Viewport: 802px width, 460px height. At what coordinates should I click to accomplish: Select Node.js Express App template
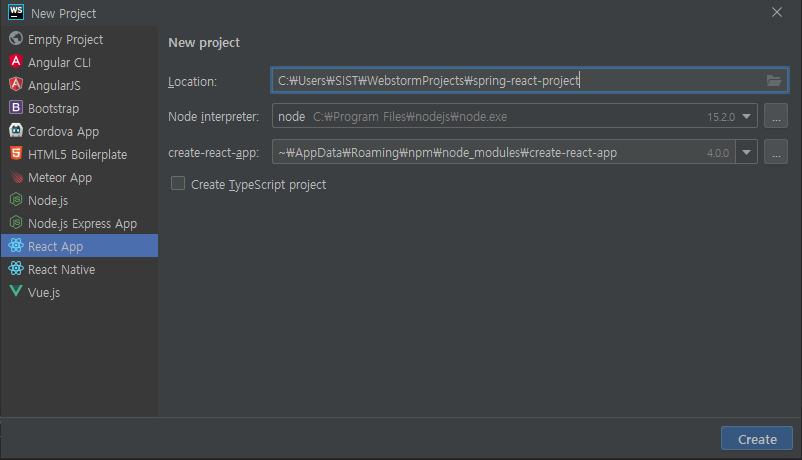click(79, 224)
